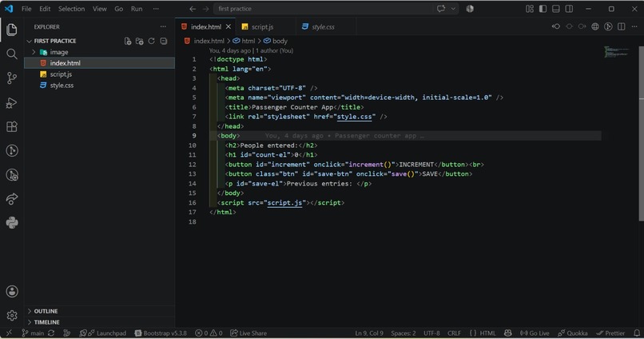Click the middle change marker icon in editor toolbar
644x339 pixels.
point(569,26)
